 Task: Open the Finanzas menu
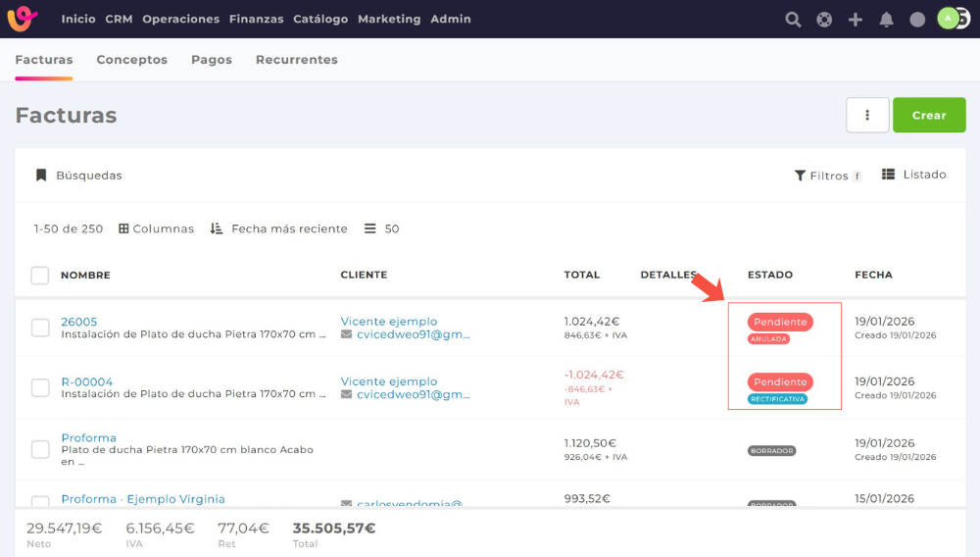pyautogui.click(x=256, y=20)
